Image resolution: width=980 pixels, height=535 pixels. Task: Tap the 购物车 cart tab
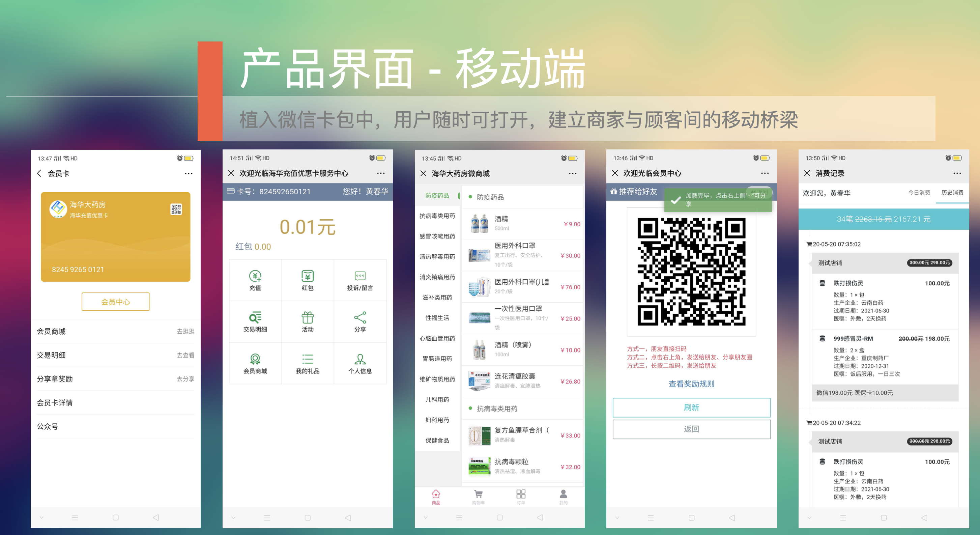[x=478, y=497]
